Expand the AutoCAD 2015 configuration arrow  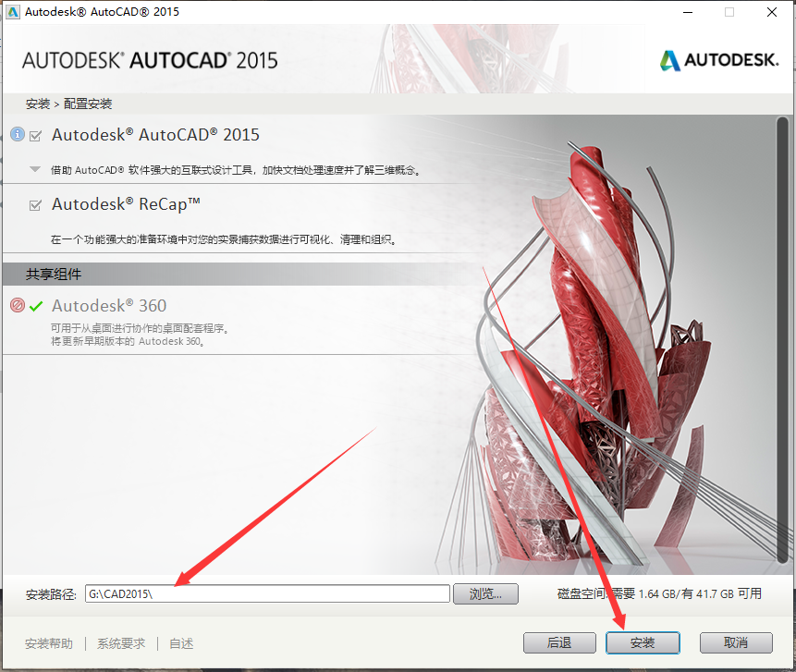coord(35,169)
